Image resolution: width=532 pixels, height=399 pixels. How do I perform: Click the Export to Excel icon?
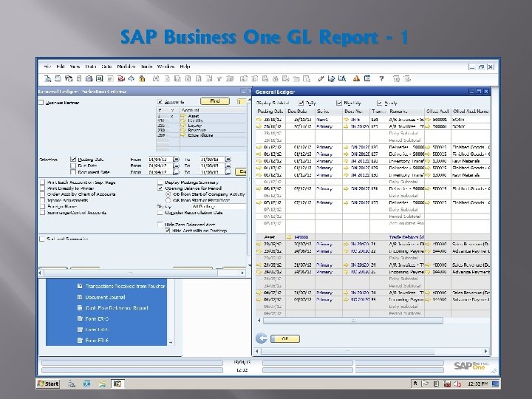[x=100, y=79]
